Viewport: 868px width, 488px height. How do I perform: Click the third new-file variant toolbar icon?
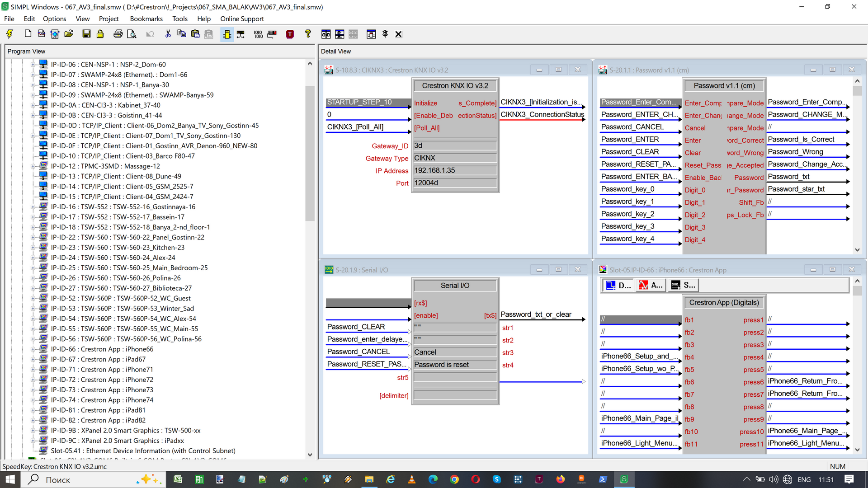tap(55, 34)
